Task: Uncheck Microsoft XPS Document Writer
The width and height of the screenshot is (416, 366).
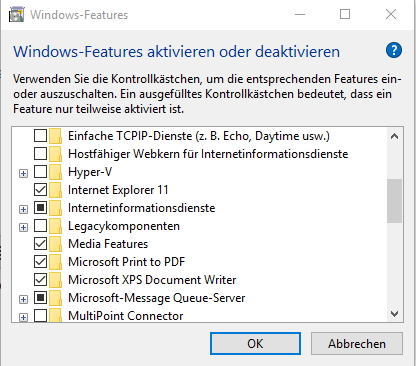Action: [40, 280]
